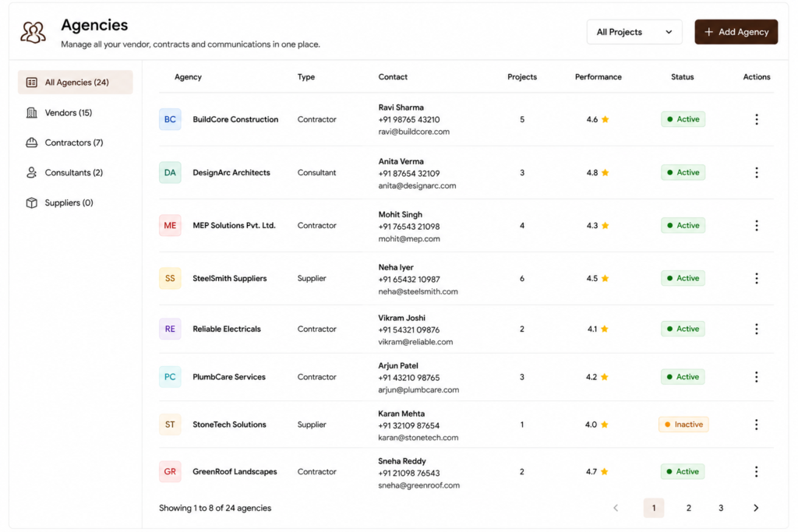Click the Active status badge for BuildCore Construction
The width and height of the screenshot is (798, 532).
[683, 119]
